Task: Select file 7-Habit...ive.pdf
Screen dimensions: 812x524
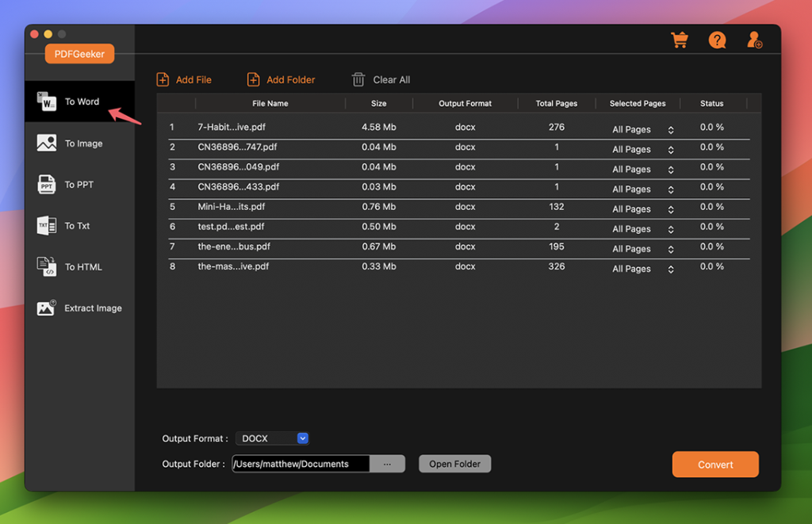Action: coord(232,127)
